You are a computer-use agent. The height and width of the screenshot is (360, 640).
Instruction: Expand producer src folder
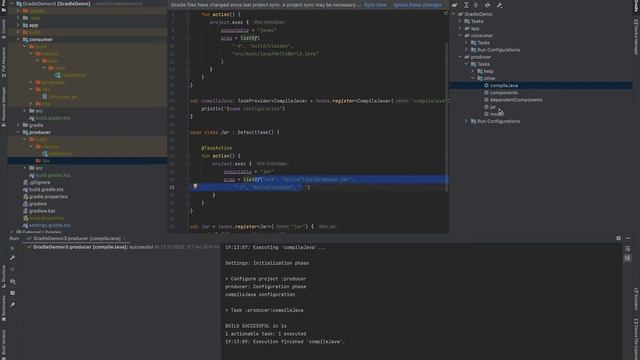24,168
